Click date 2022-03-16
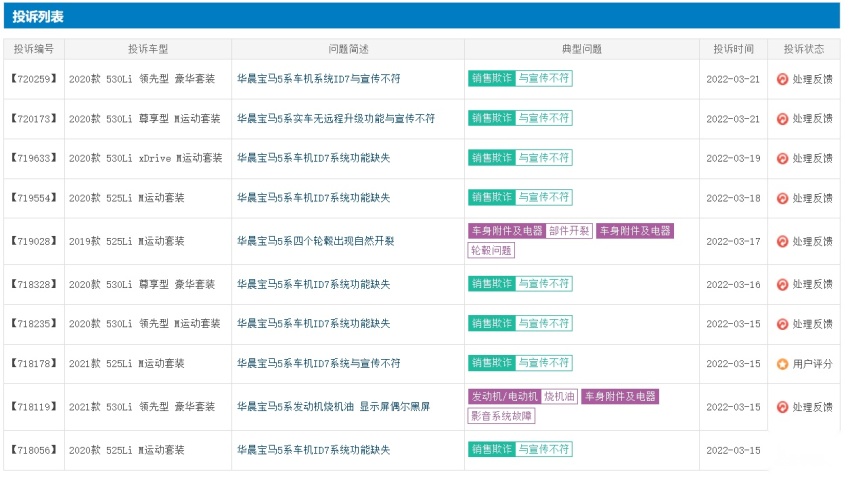 click(733, 285)
